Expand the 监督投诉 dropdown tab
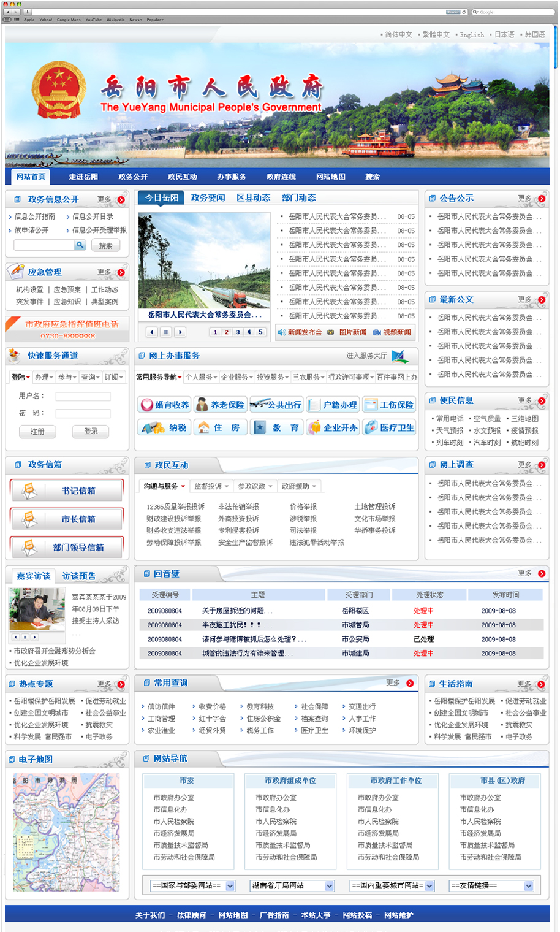Viewport: 560px width, 932px height. point(211,486)
